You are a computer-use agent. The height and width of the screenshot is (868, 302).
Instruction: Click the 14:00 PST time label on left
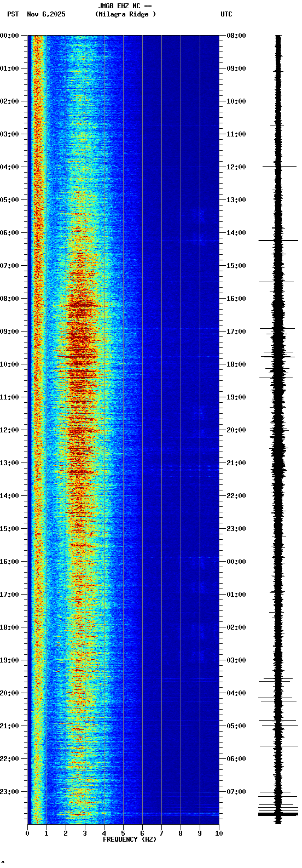10,496
